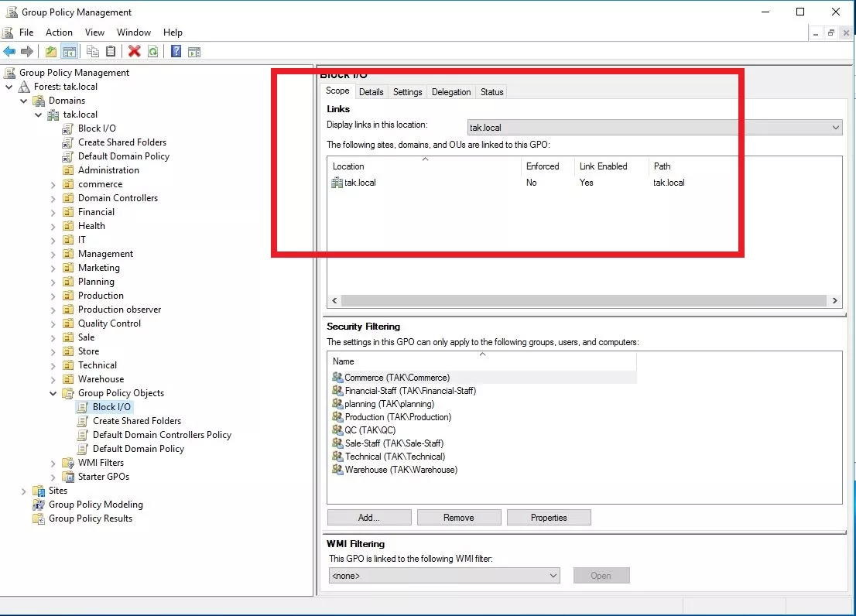Expand the Sites node
This screenshot has height=616, width=856.
pyautogui.click(x=23, y=491)
